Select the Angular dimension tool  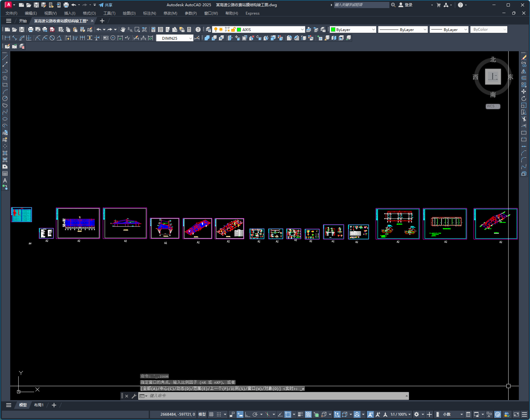pos(59,38)
